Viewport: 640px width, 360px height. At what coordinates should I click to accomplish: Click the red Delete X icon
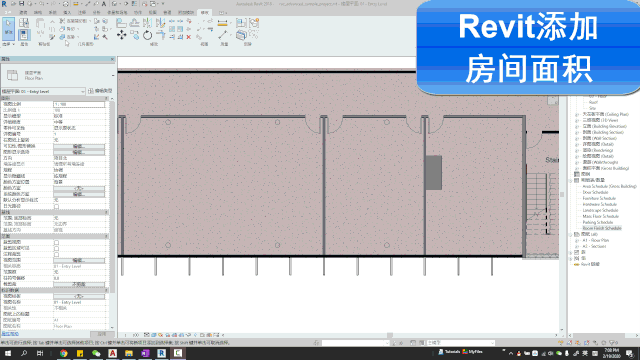[x=189, y=37]
